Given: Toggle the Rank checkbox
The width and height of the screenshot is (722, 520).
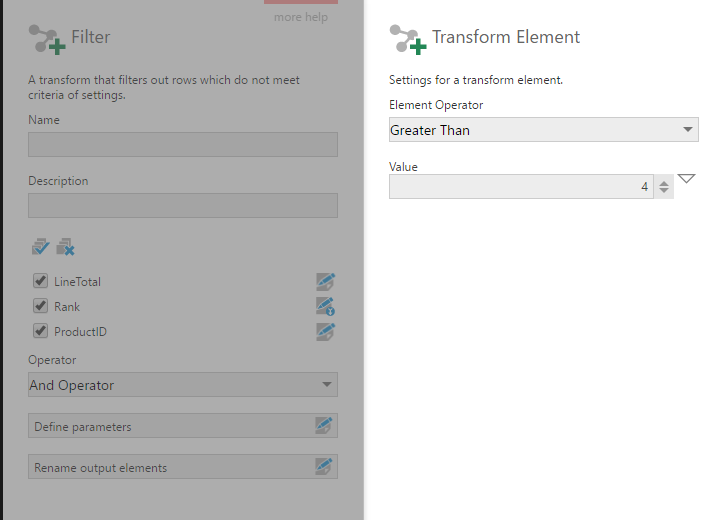Looking at the screenshot, I should [x=41, y=307].
